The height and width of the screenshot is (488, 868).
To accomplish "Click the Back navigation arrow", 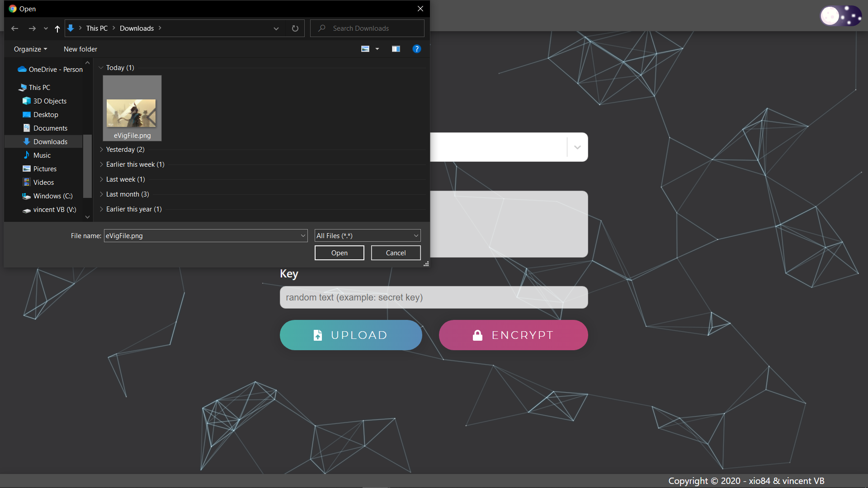I will coord(14,28).
